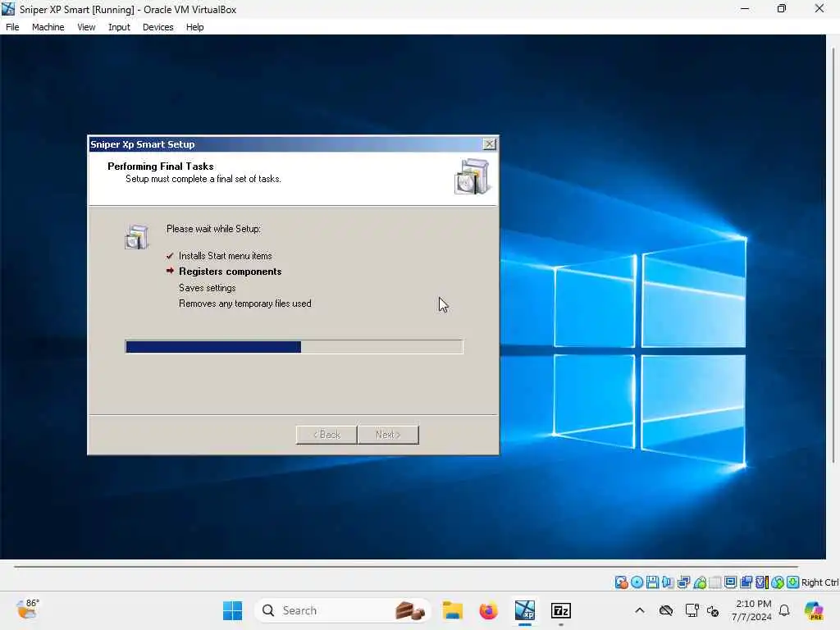Open the Windows Start menu
The width and height of the screenshot is (840, 630).
[x=232, y=610]
